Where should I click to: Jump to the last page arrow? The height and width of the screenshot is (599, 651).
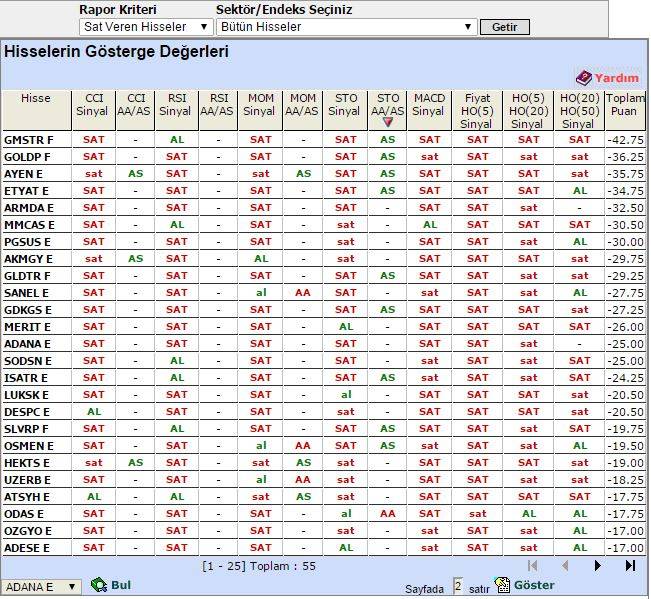(630, 566)
